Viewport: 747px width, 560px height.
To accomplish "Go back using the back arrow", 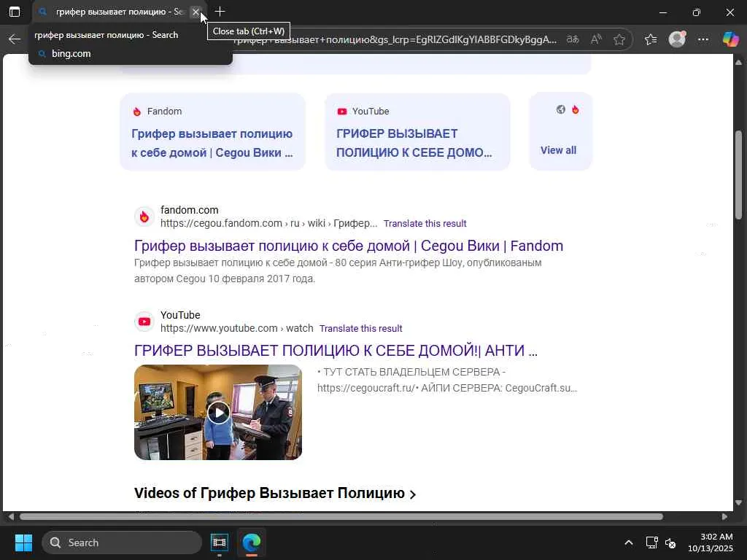I will coord(15,39).
